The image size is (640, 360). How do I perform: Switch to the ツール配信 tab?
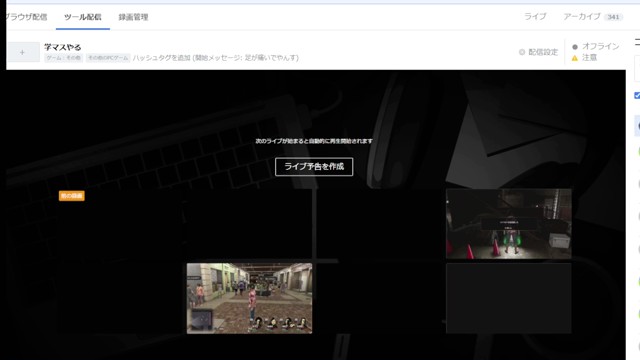click(x=83, y=17)
